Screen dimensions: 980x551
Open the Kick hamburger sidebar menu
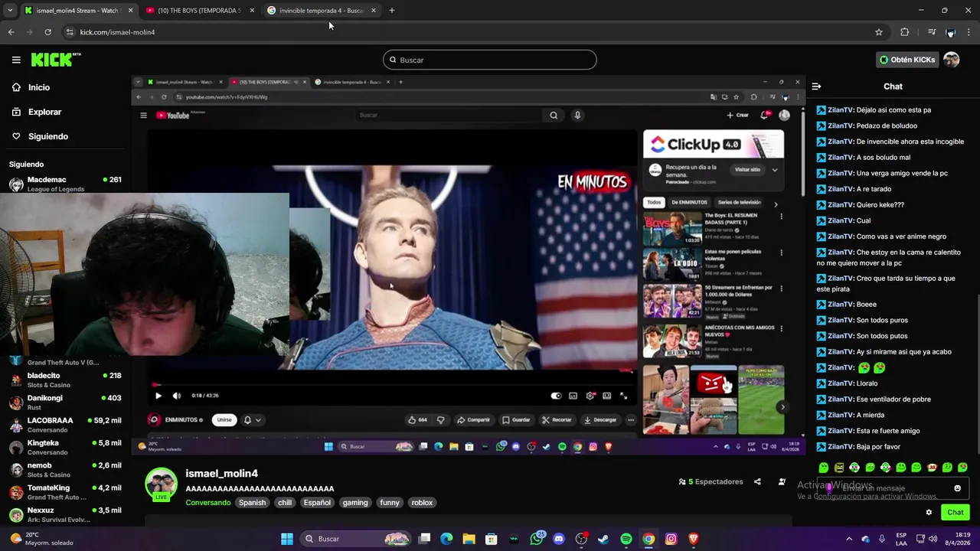(16, 60)
